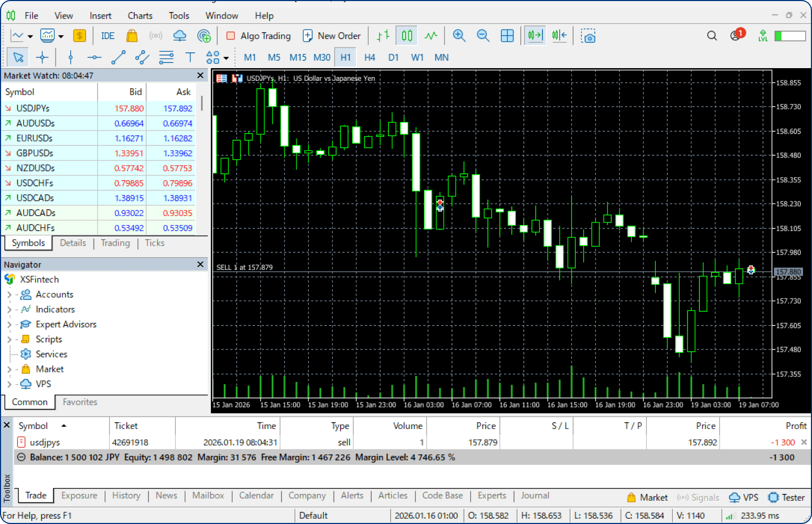Toggle Algo Trading on or off
This screenshot has width=812, height=524.
click(x=259, y=36)
